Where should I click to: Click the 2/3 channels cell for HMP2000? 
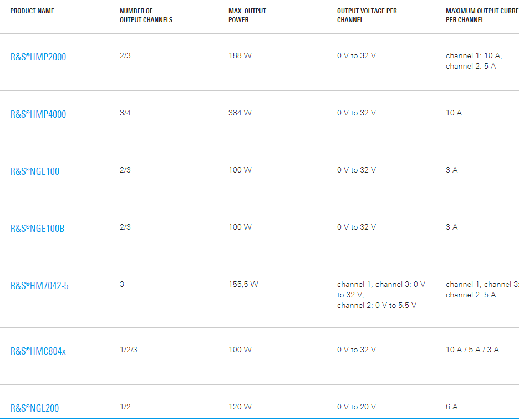click(x=125, y=55)
